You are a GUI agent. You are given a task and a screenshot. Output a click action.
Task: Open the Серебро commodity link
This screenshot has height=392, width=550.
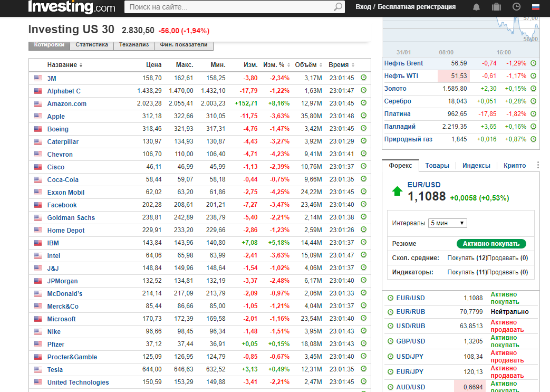coord(398,101)
